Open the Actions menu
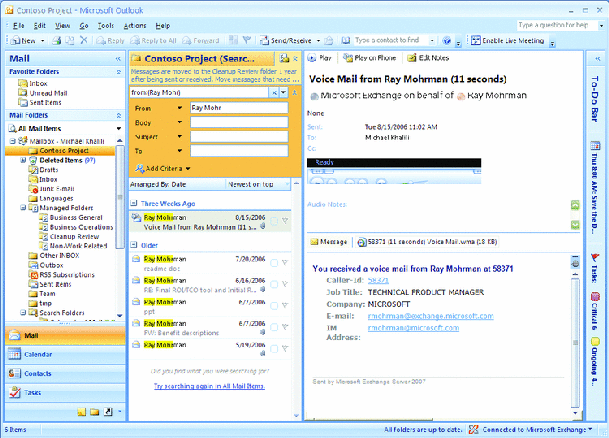This screenshot has width=609, height=438. coord(135,26)
